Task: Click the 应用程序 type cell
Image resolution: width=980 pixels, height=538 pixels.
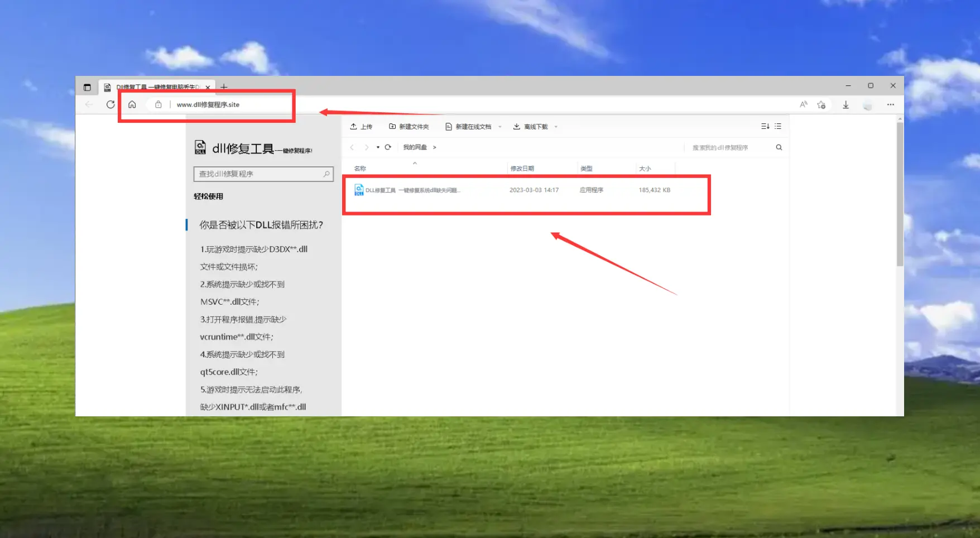Action: (x=592, y=190)
